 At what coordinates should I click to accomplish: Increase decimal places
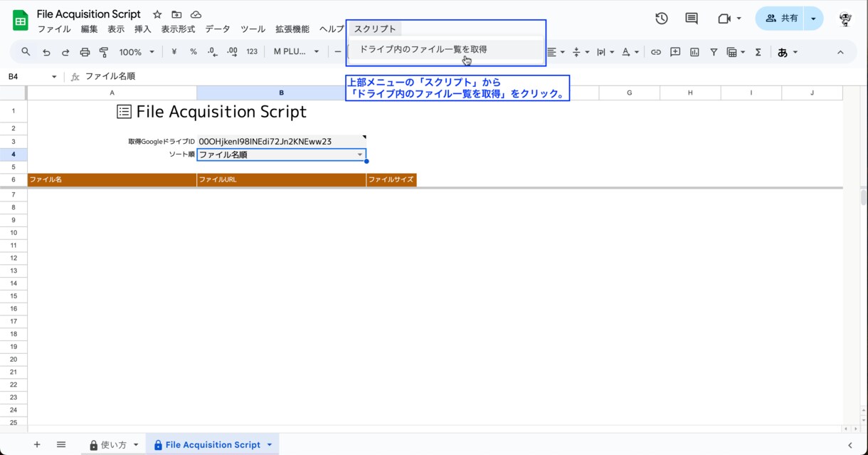(x=232, y=52)
